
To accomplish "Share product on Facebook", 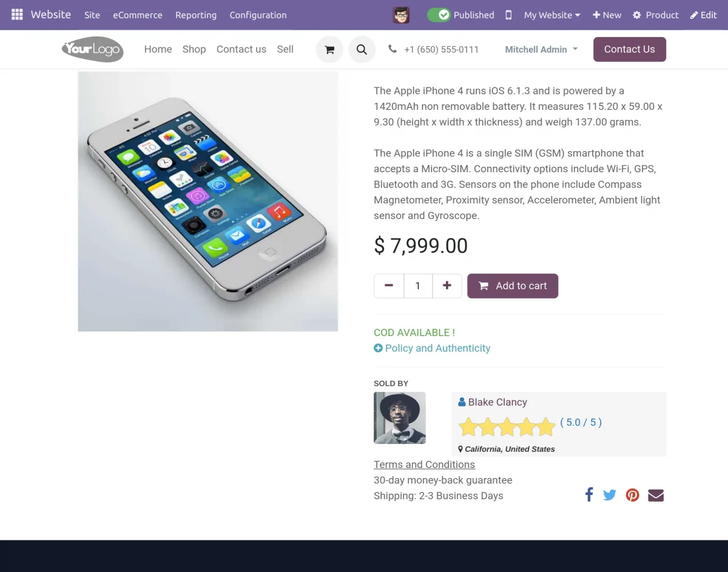I will [588, 495].
